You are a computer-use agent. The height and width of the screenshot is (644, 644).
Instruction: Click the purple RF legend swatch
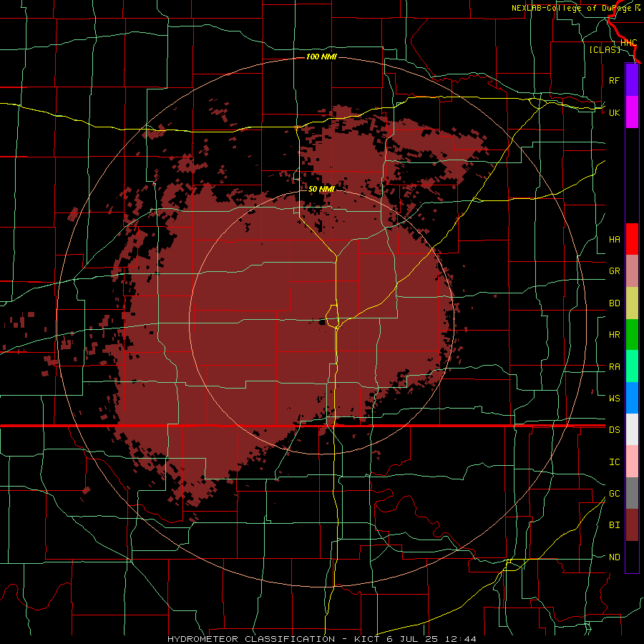[632, 79]
